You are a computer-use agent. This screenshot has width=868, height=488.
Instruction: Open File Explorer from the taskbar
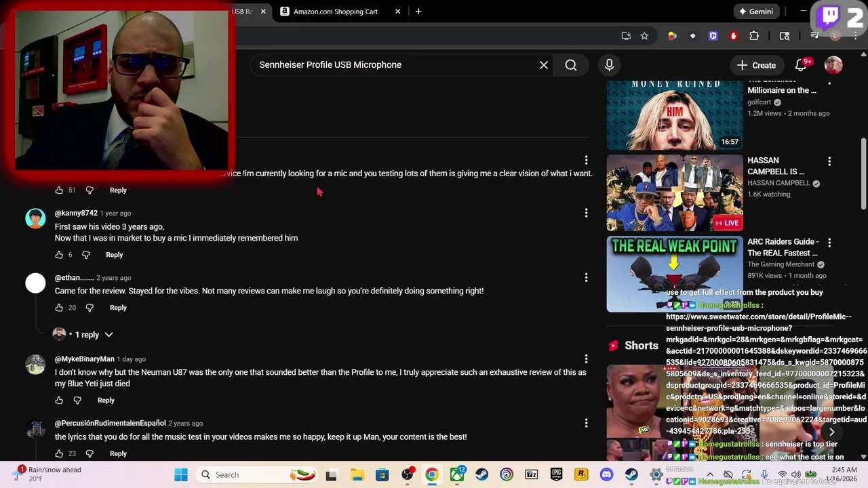357,474
